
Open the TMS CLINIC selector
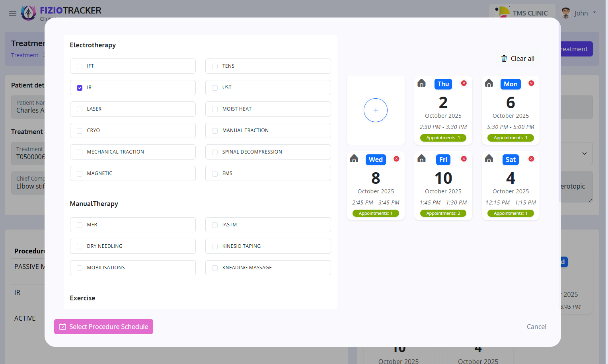point(521,13)
